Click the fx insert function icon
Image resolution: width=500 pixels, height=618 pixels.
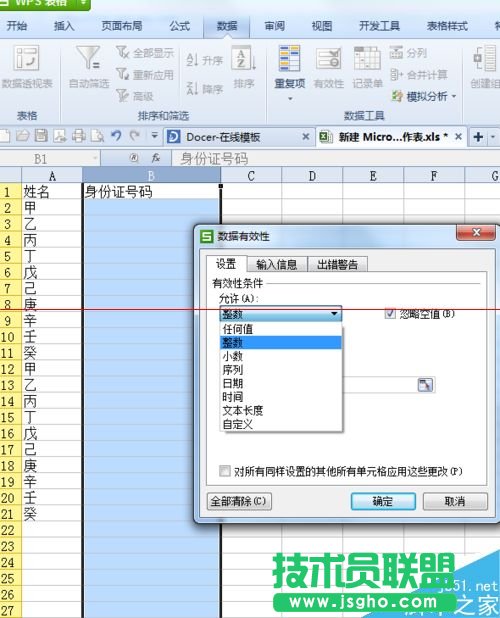(156, 158)
